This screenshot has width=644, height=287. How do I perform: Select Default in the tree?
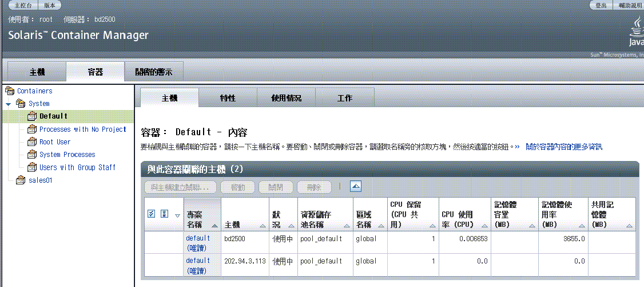click(53, 116)
